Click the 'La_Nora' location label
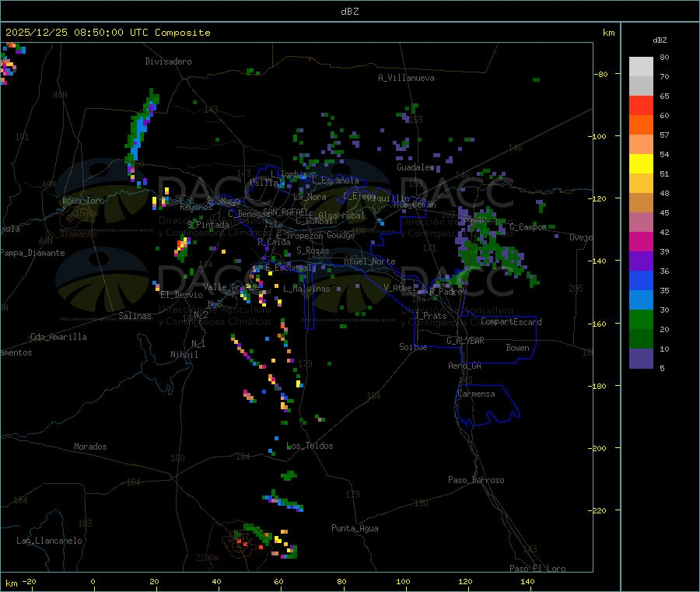The width and height of the screenshot is (700, 592). 310,197
